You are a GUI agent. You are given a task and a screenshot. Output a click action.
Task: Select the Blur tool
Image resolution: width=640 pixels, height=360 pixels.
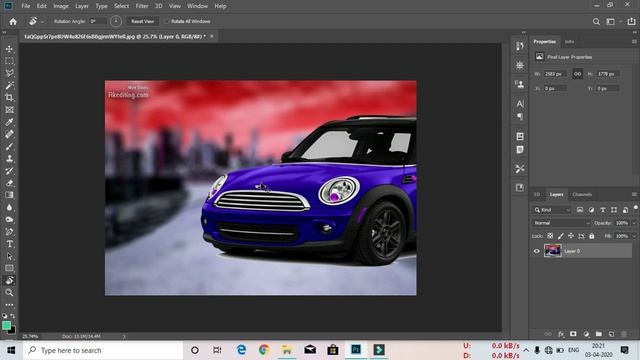(x=9, y=207)
